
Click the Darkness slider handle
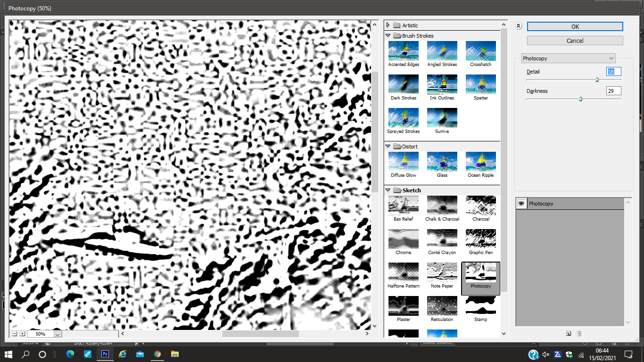click(580, 99)
